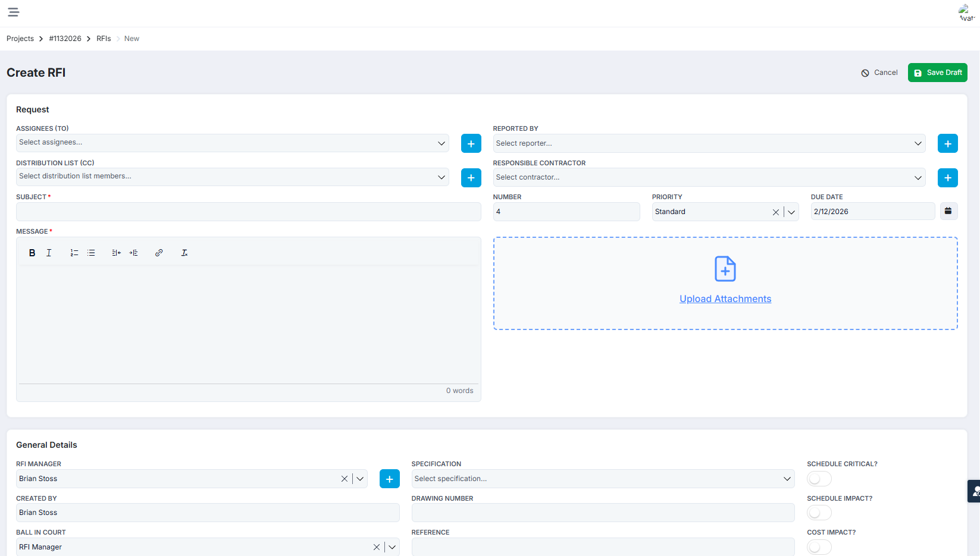Enable the Schedule Critical toggle
This screenshot has height=556, width=980.
[x=819, y=479]
